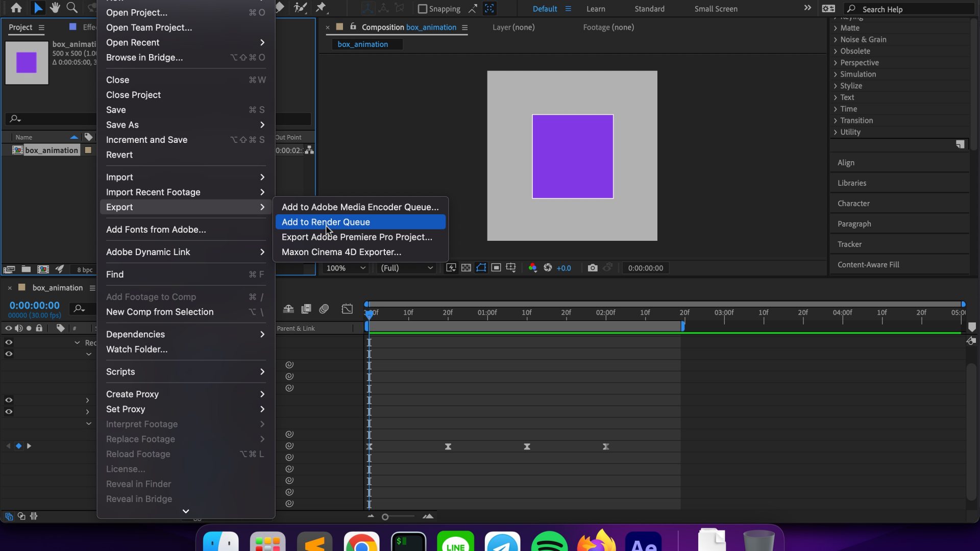This screenshot has height=551, width=980.
Task: Toggle the transparency grid icon
Action: pos(466,268)
